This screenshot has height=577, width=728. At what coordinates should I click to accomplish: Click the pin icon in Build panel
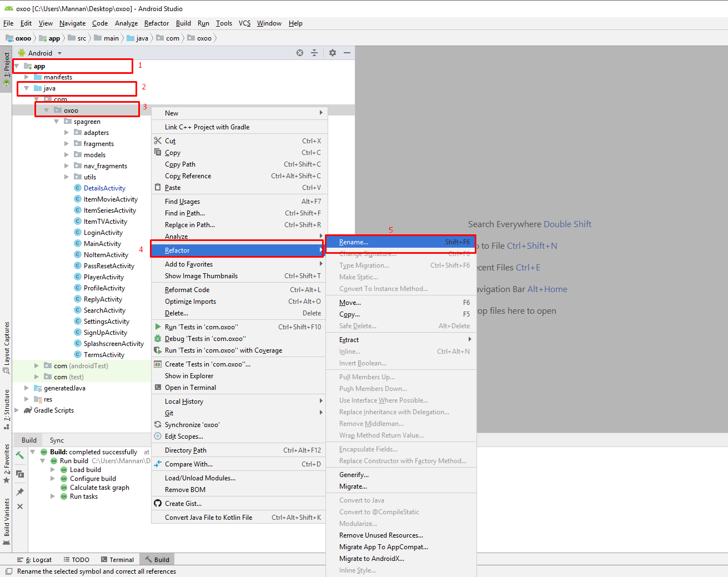pos(20,492)
